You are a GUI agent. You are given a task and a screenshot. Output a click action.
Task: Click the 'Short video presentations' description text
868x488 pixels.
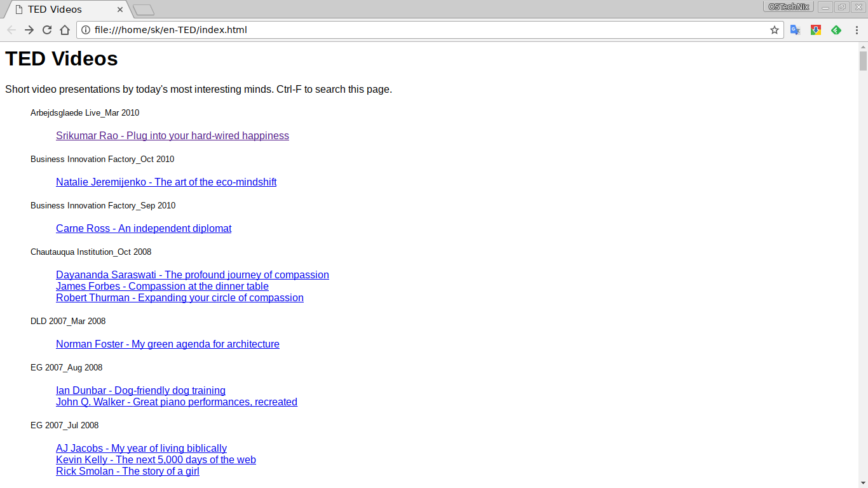coord(198,90)
